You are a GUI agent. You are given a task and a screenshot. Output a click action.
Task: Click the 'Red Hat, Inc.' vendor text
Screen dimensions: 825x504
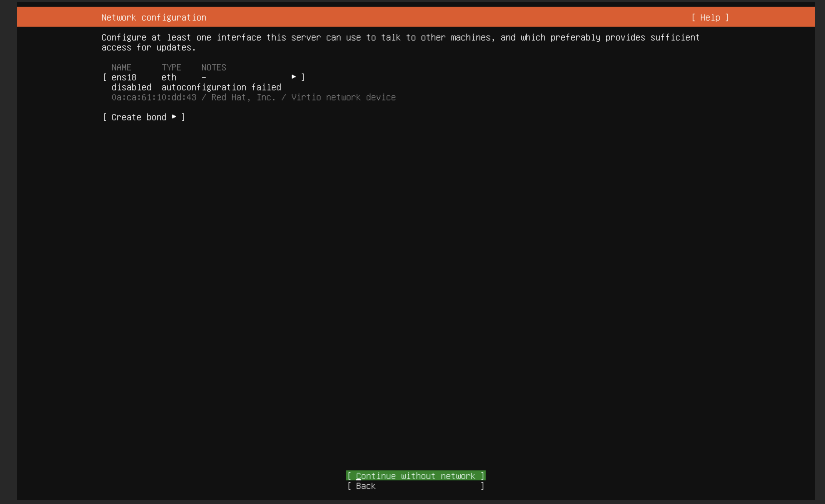244,97
